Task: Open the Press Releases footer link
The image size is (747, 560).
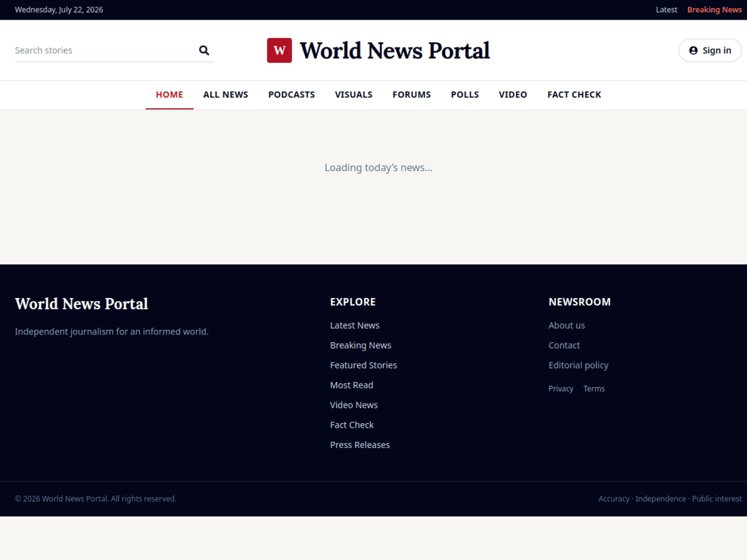Action: tap(360, 445)
